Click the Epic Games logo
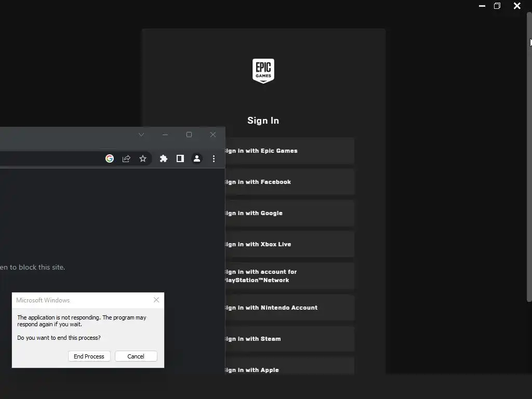Viewport: 532px width, 399px height. click(263, 71)
